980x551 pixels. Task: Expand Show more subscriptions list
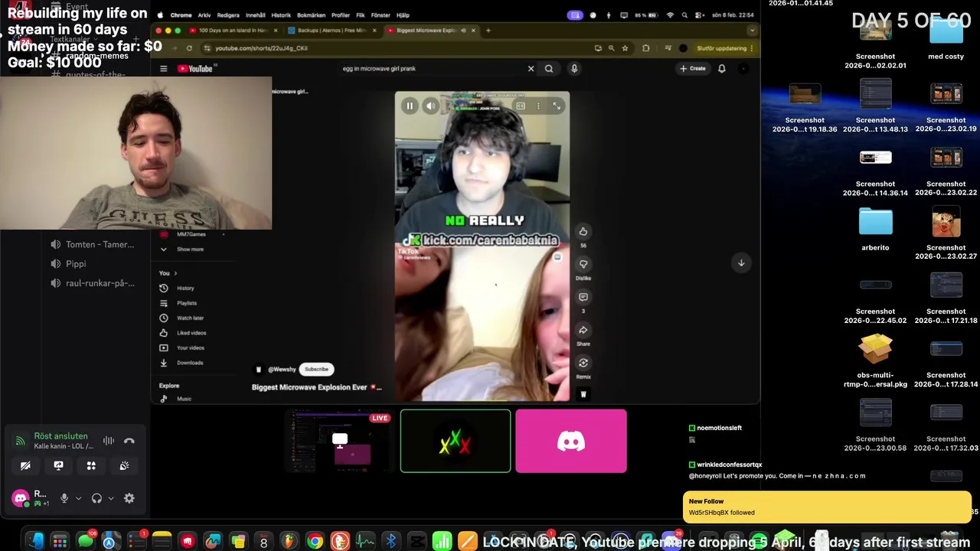[182, 249]
